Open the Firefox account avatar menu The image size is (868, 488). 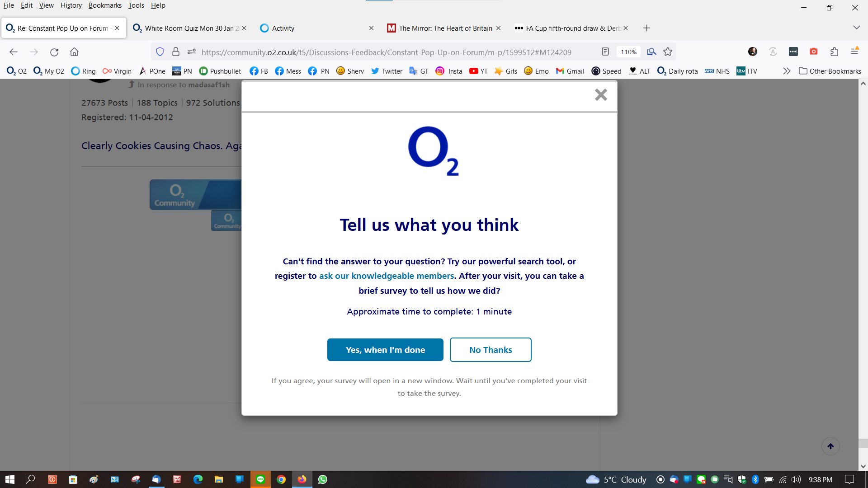(752, 52)
